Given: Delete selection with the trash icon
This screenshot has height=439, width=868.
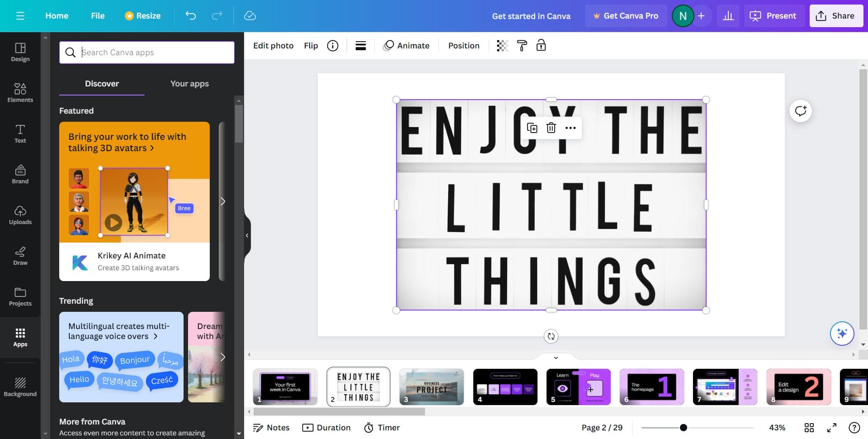Looking at the screenshot, I should [551, 128].
